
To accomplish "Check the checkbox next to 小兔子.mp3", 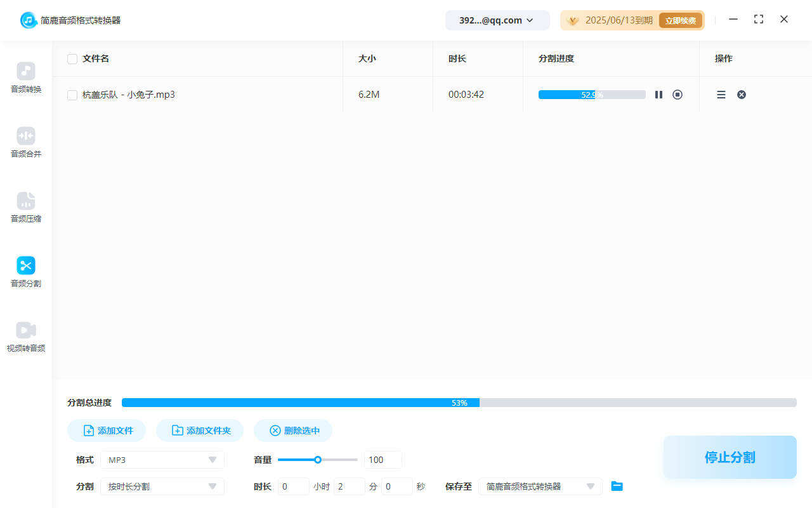I will tap(72, 94).
